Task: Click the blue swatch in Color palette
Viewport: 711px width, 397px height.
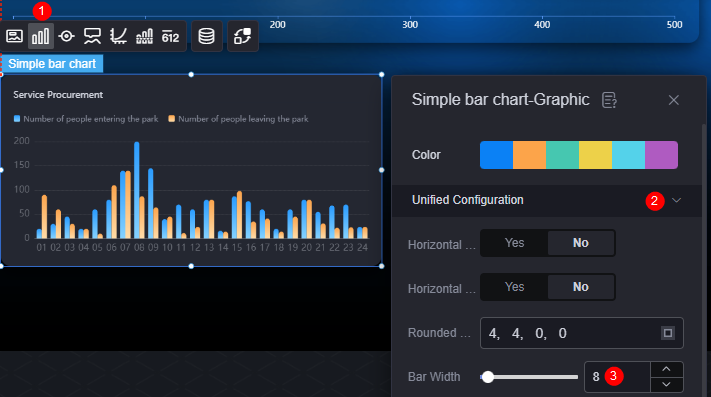Action: [x=497, y=155]
